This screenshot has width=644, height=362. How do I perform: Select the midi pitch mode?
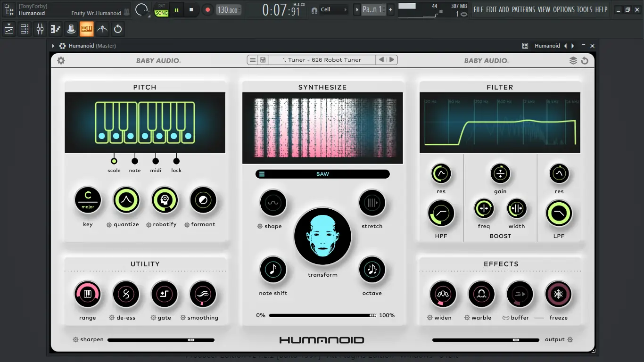[156, 161]
